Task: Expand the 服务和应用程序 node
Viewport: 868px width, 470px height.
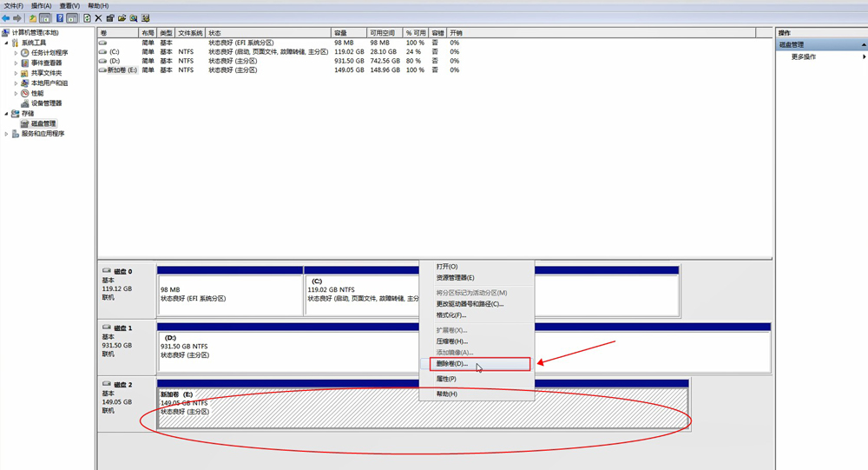Action: (7, 134)
